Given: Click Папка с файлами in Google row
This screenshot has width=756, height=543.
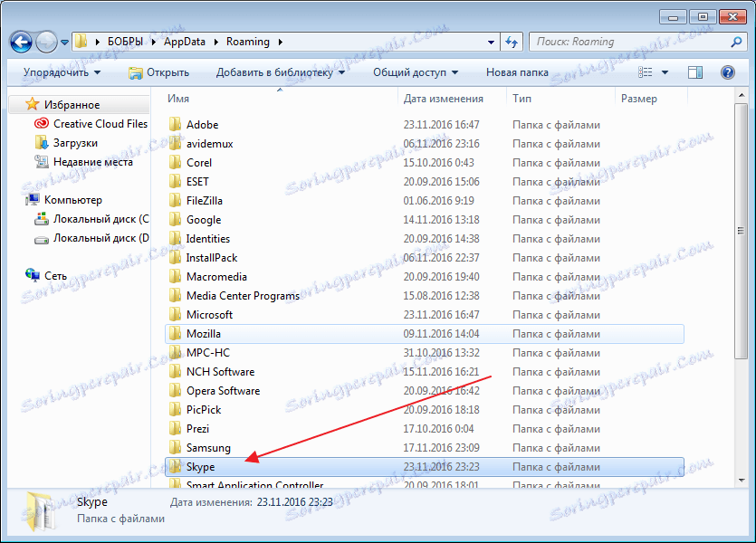Looking at the screenshot, I should tap(556, 220).
